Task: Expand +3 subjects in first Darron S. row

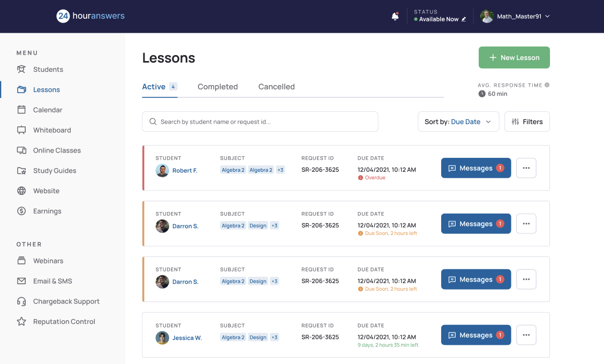Action: click(274, 226)
